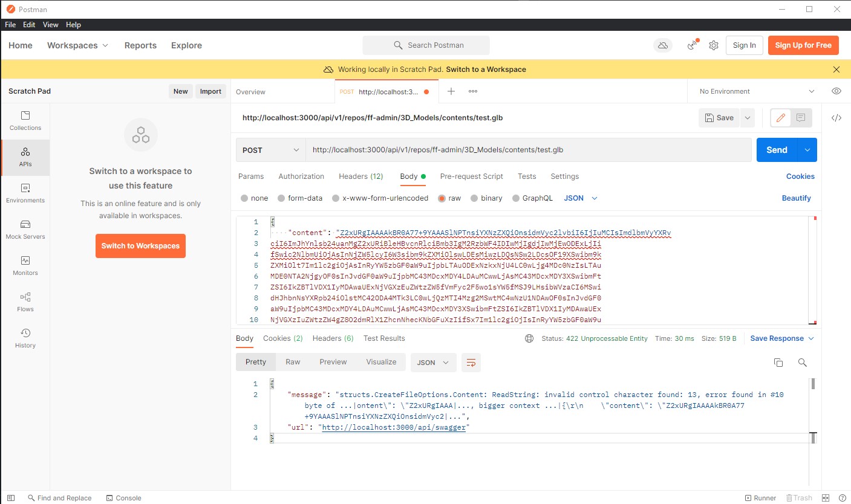Select the form-data body type

[x=300, y=198]
